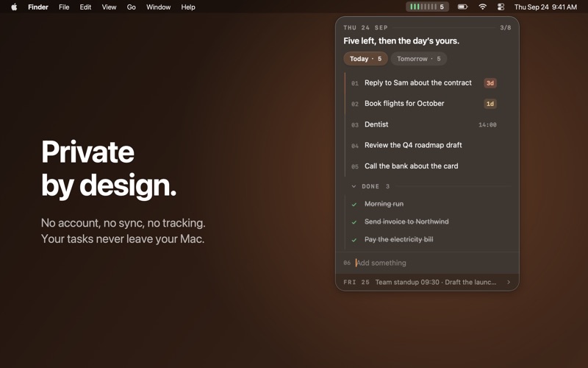Uncheck the Pay the electricity bill checkmark
Screen dimensions: 588x368
click(x=354, y=240)
